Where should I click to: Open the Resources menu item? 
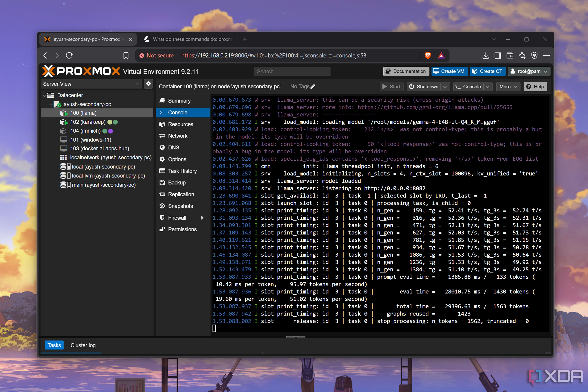(x=183, y=124)
